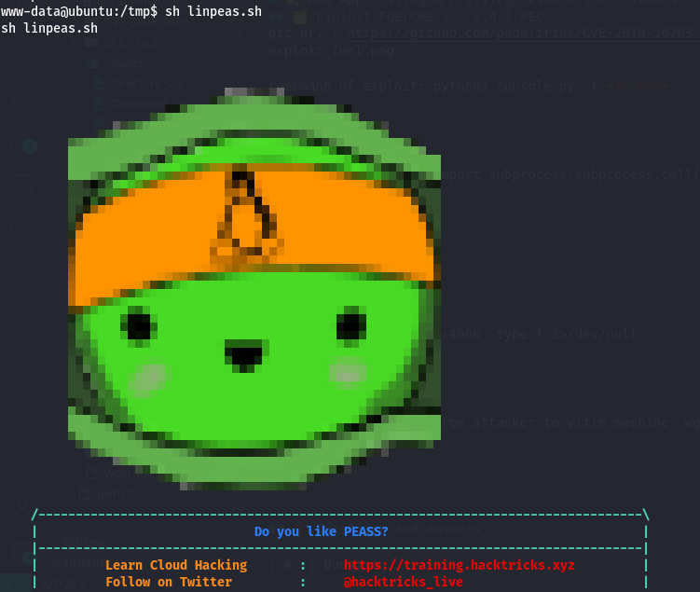The width and height of the screenshot is (700, 592).
Task: Click the PEASS pea mascot's left eye
Action: (x=139, y=326)
